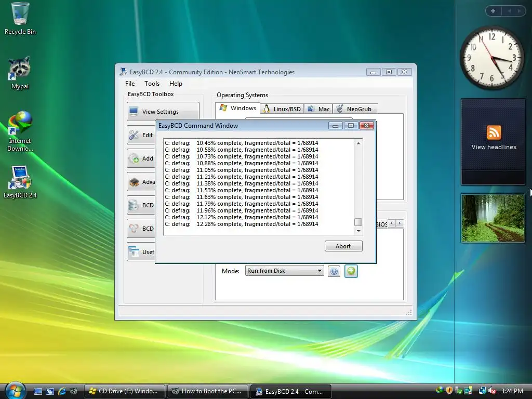This screenshot has height=399, width=532.
Task: Open the Tools menu in EasyBCD
Action: pyautogui.click(x=152, y=84)
